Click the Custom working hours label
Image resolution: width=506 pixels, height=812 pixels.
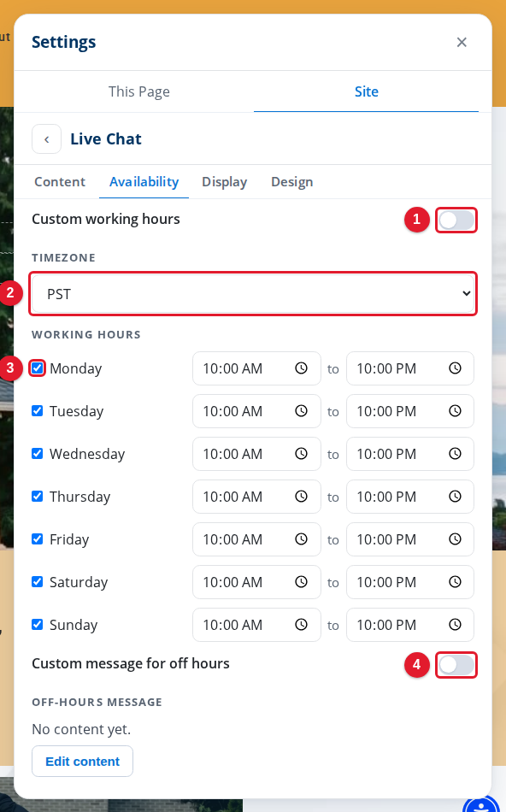coord(106,219)
